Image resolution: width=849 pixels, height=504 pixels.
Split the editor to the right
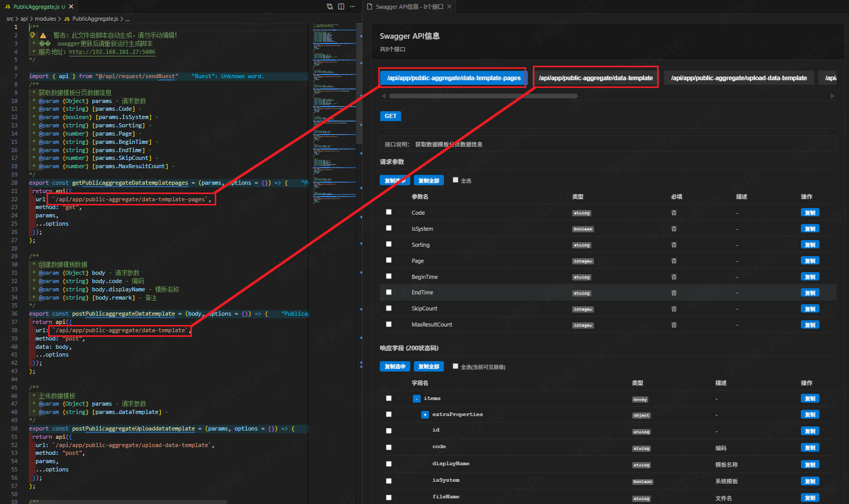pos(341,7)
